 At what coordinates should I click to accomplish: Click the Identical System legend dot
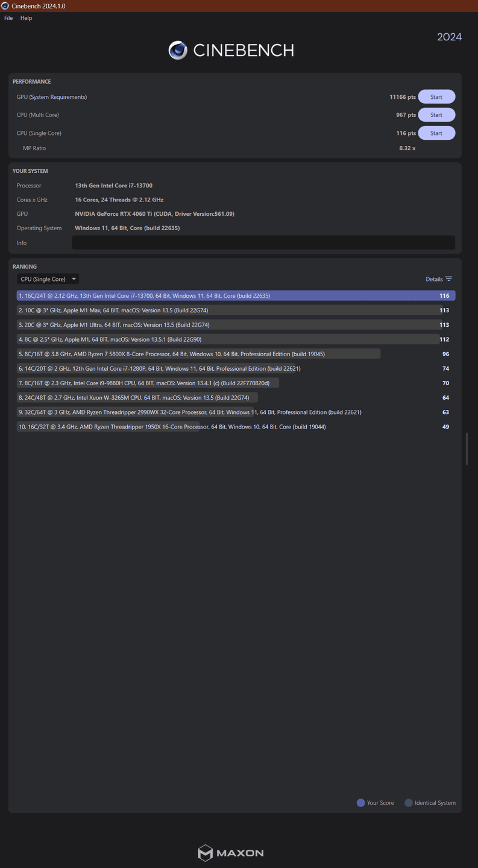[409, 803]
